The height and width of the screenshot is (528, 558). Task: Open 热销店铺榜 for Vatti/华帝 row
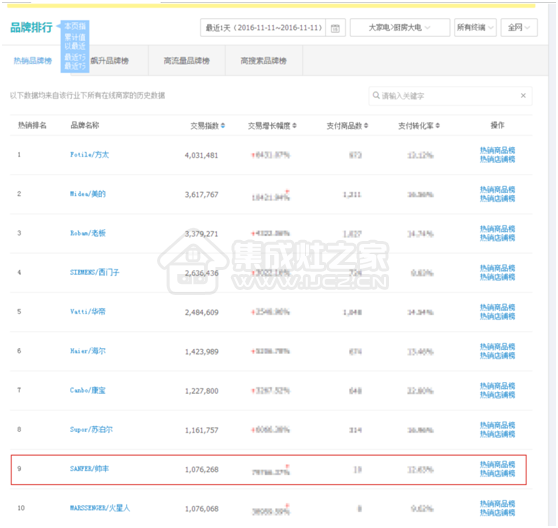497,316
